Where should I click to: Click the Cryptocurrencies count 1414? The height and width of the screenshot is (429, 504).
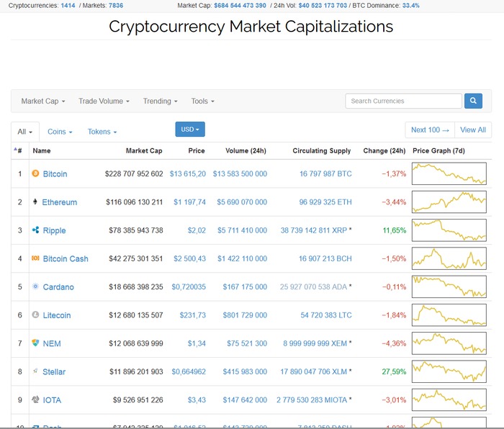pos(68,6)
